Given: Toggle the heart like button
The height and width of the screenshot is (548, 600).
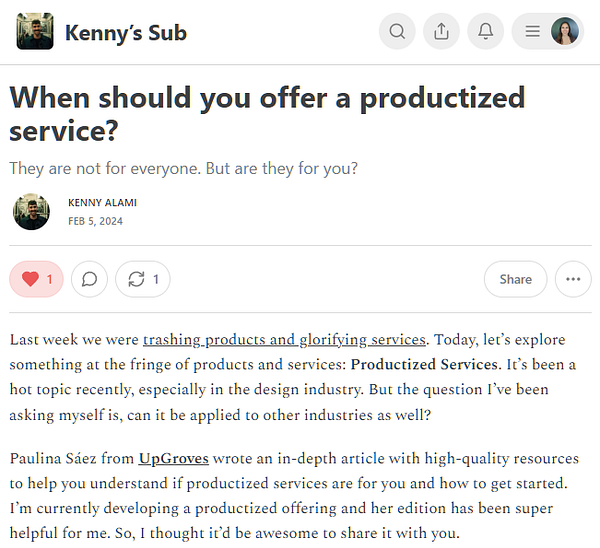Looking at the screenshot, I should [36, 279].
